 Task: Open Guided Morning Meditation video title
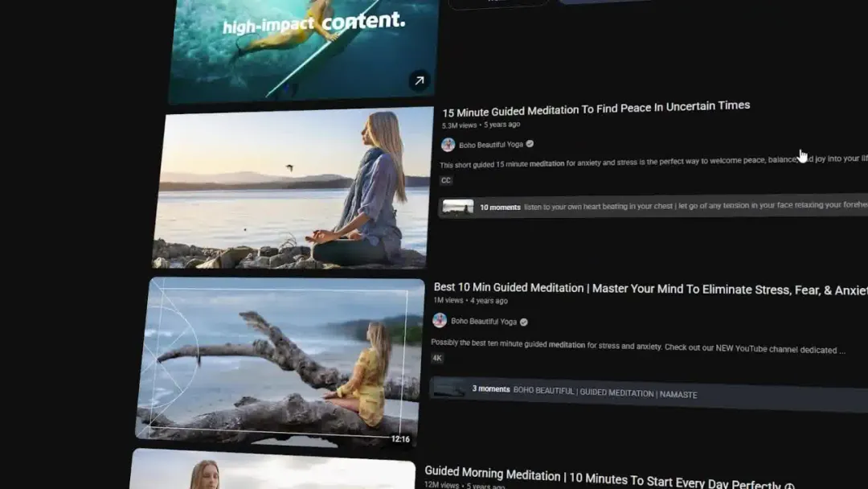602,477
